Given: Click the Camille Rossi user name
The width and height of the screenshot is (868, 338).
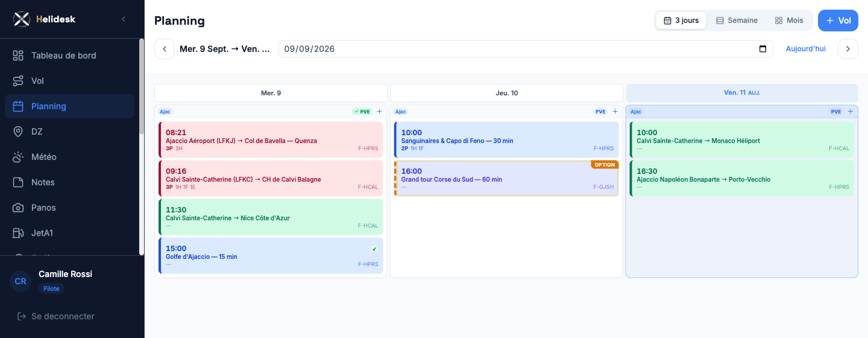Looking at the screenshot, I should tap(65, 274).
